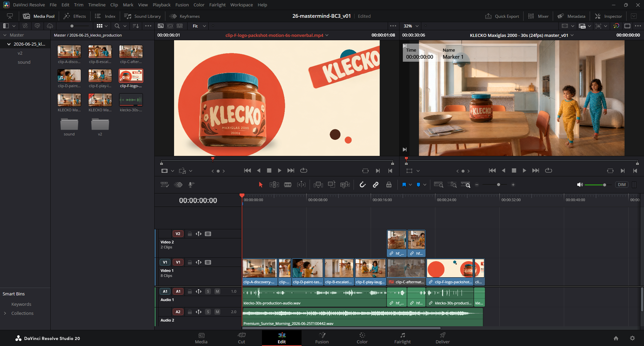
Task: Expand the timeline name master_v01 dropdown
Action: coord(572,35)
